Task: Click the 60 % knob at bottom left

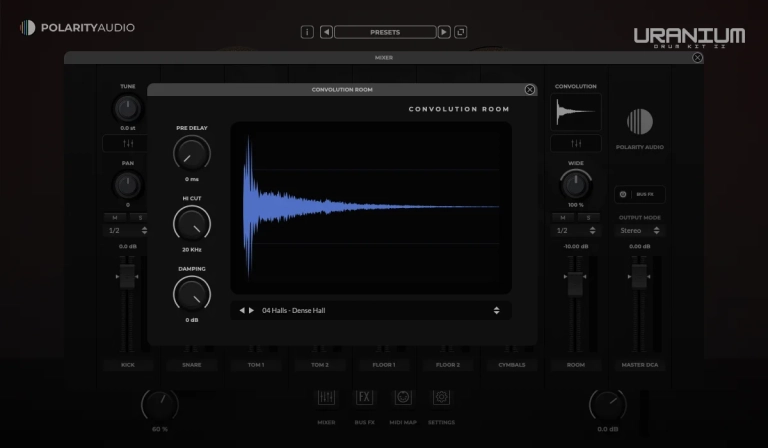Action: coord(160,405)
